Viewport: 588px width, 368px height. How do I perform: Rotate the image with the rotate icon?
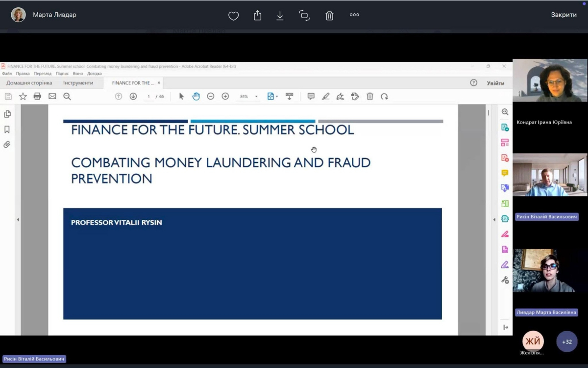point(304,16)
